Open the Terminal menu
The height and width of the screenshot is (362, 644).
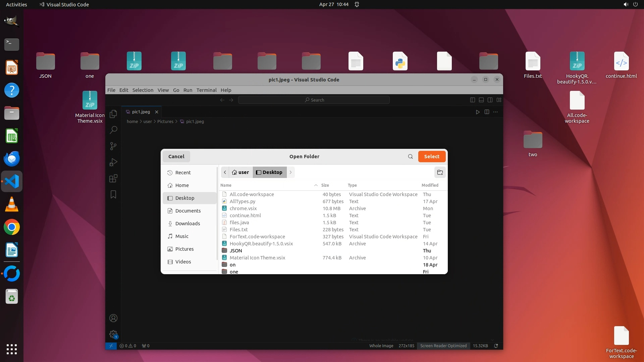click(x=206, y=90)
